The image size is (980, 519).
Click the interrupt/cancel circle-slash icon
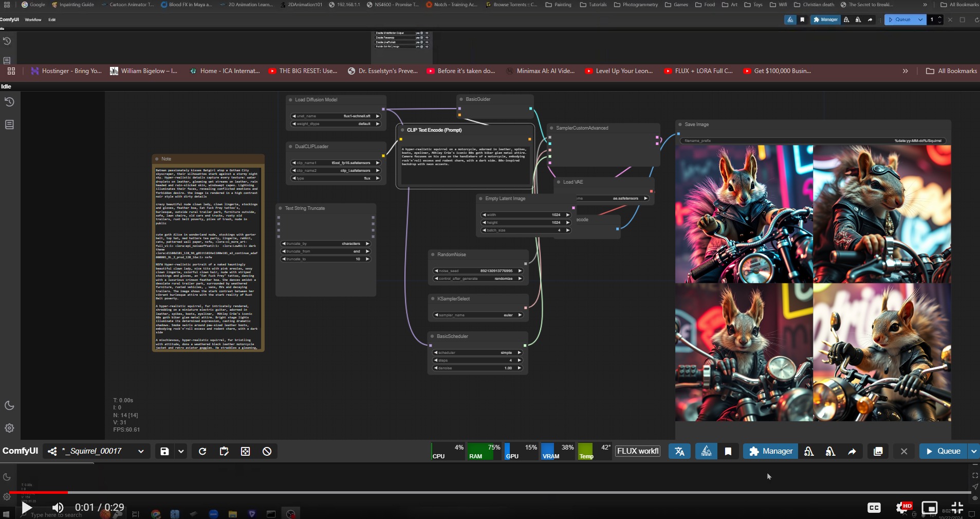pos(267,451)
